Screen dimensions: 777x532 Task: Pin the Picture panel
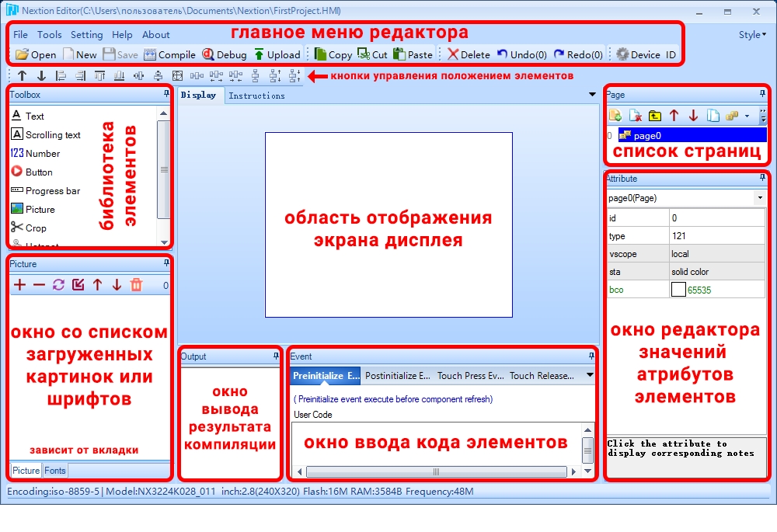(166, 263)
